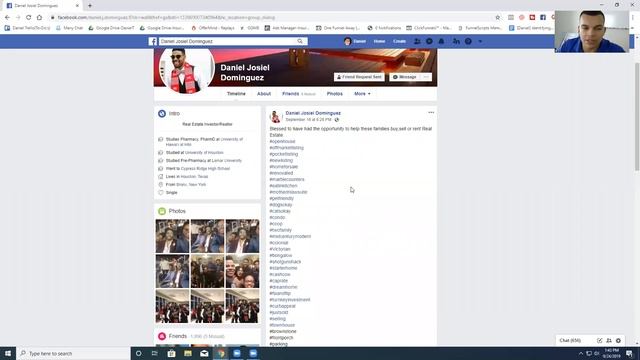Screen dimensions: 640x360
Task: Open the Many Chat bookmark
Action: point(69,28)
